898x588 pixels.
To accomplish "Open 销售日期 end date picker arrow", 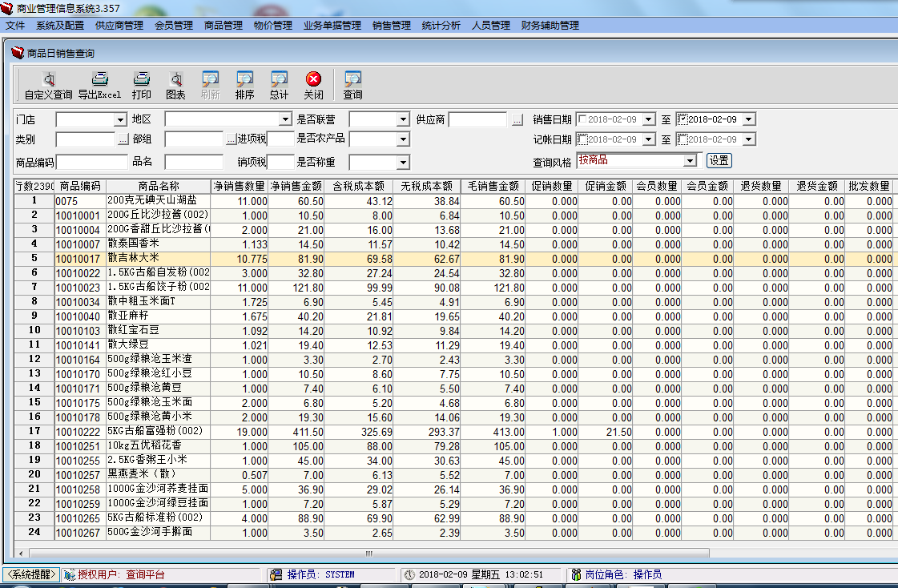I will pos(748,119).
